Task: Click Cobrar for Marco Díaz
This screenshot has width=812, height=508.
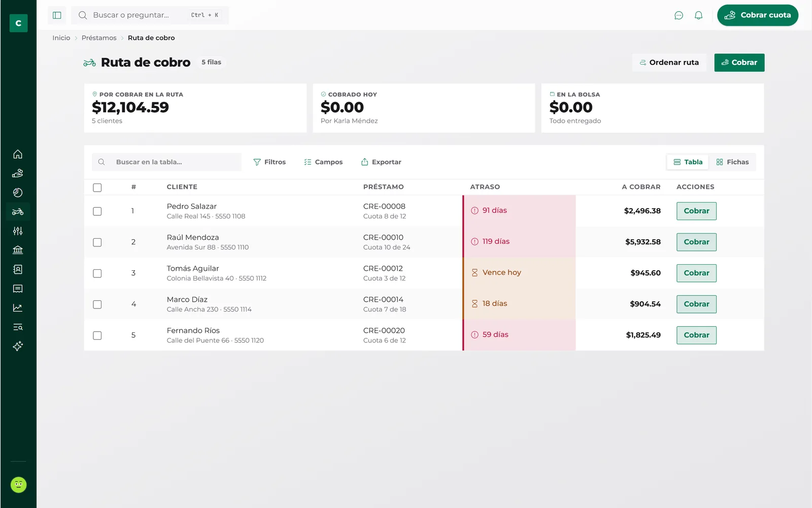Action: pyautogui.click(x=696, y=304)
